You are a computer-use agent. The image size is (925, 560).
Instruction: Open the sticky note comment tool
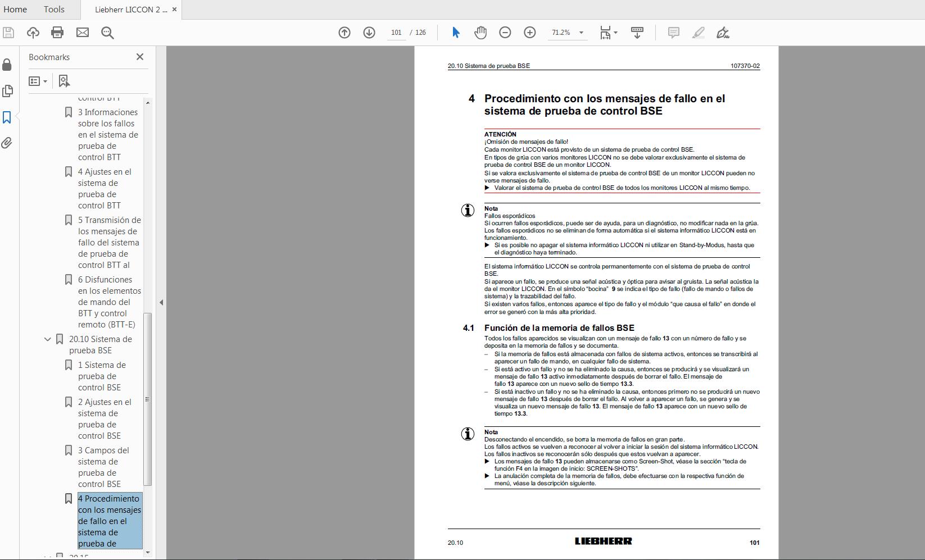click(673, 33)
